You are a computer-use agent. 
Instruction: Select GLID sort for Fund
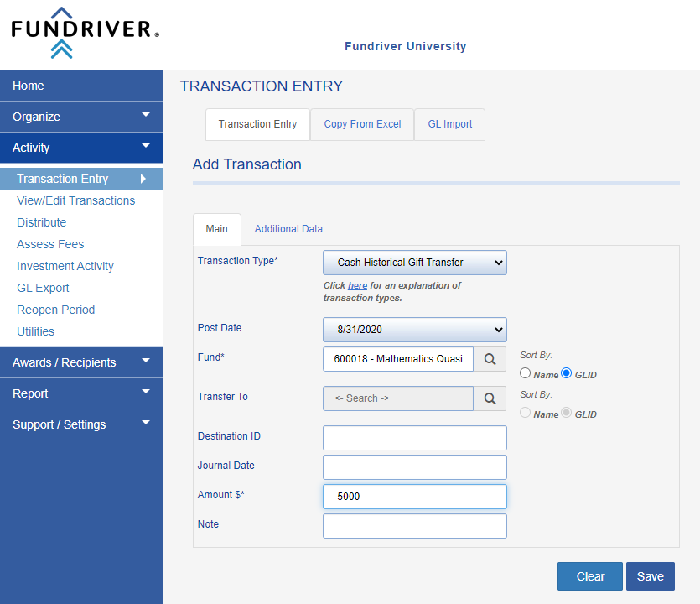[x=566, y=373]
